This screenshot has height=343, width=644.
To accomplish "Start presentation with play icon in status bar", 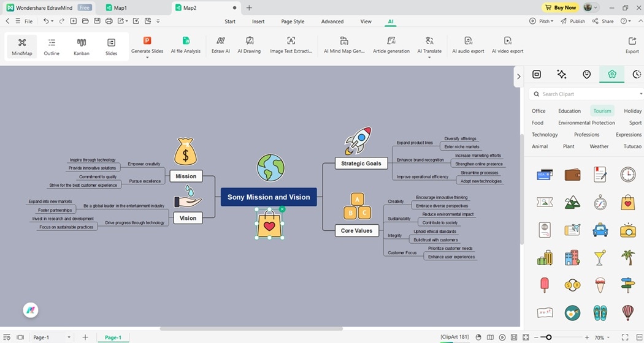I will pos(502,337).
